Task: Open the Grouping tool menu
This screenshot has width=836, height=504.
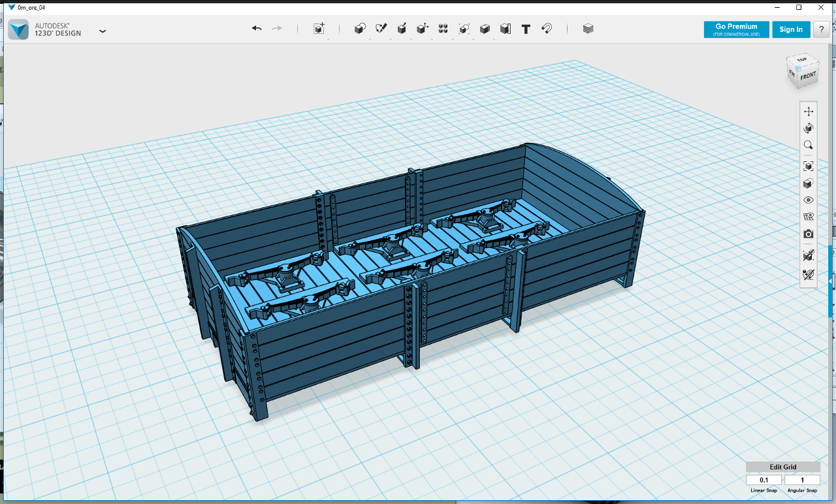Action: tap(464, 29)
